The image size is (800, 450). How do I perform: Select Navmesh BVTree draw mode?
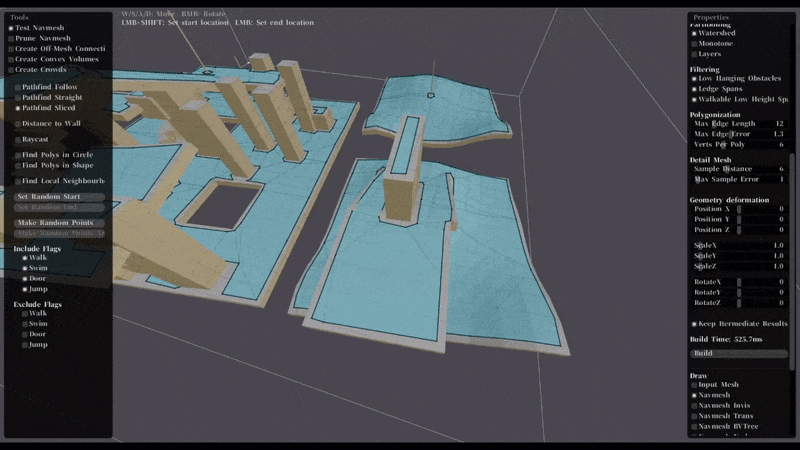725,427
